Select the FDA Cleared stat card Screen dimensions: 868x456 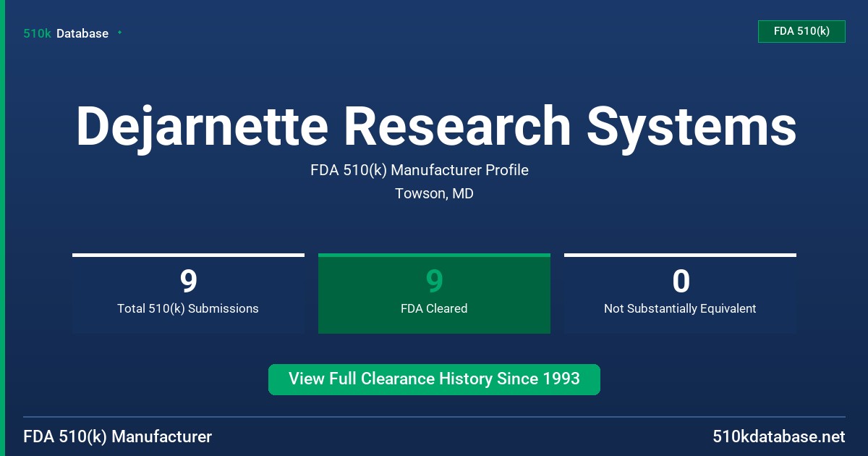434,293
